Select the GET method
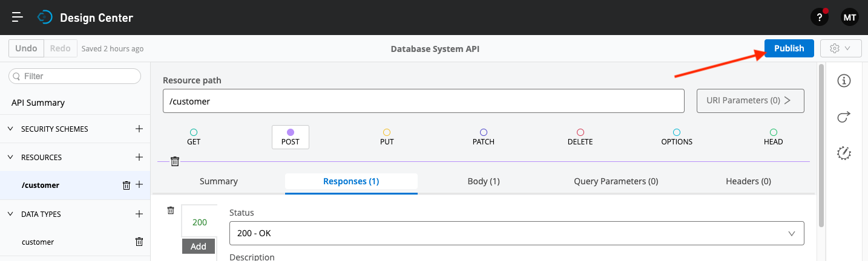 point(194,137)
